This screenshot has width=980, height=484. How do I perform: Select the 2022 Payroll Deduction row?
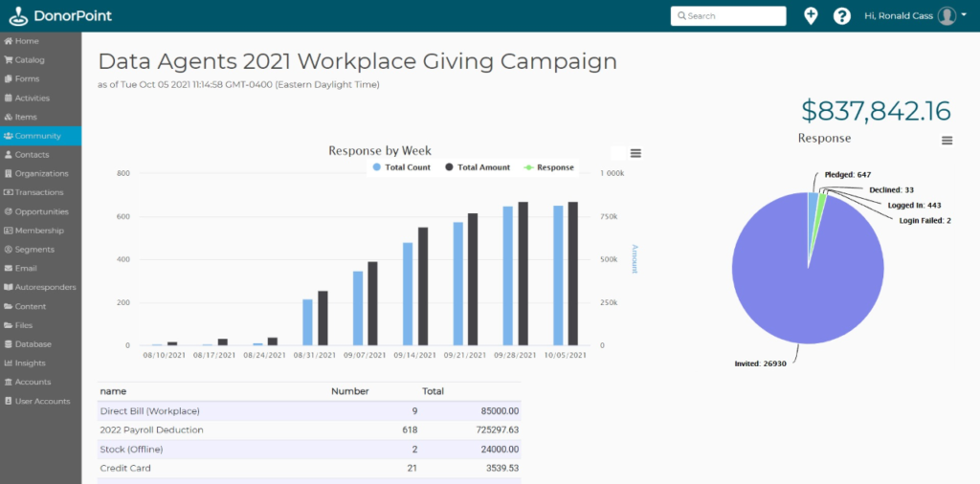click(309, 429)
